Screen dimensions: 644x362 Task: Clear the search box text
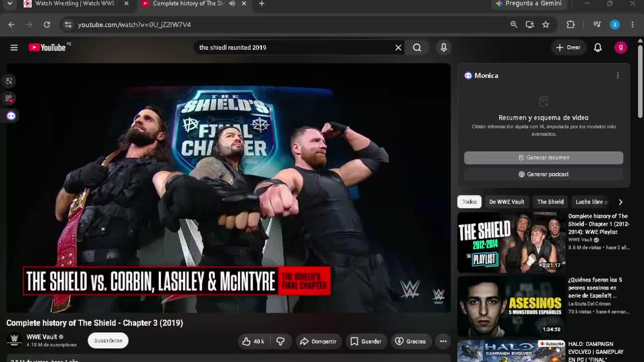coord(398,47)
